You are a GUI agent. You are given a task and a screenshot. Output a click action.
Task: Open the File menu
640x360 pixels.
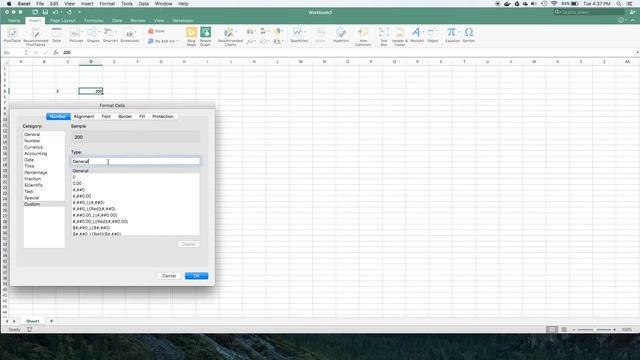tap(40, 4)
